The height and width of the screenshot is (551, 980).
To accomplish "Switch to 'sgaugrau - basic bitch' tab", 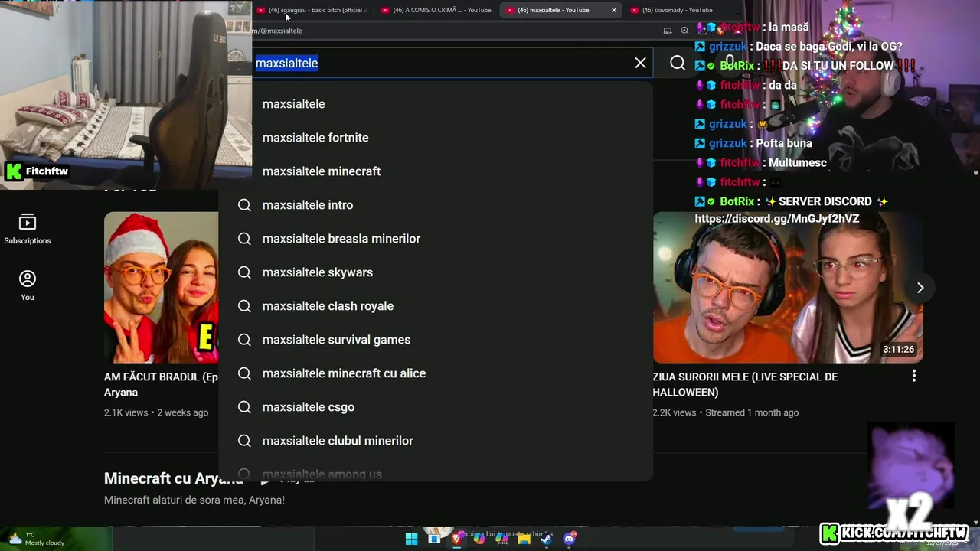I will (312, 10).
